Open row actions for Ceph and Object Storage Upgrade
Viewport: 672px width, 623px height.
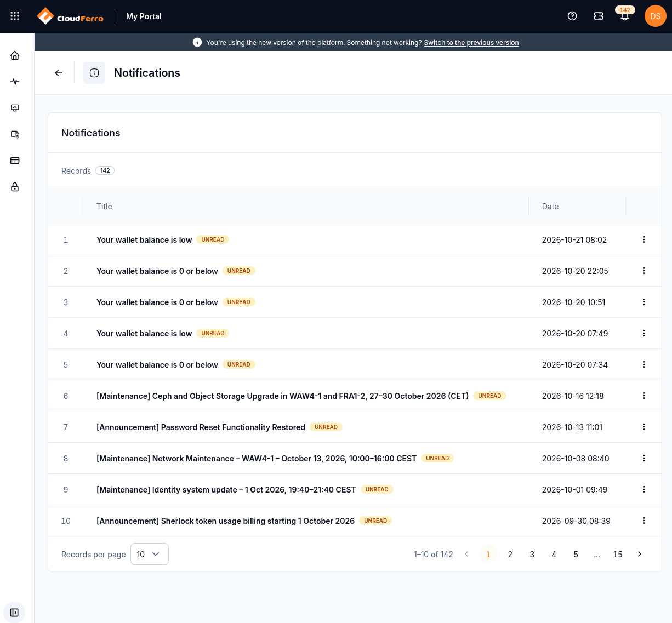click(x=644, y=396)
